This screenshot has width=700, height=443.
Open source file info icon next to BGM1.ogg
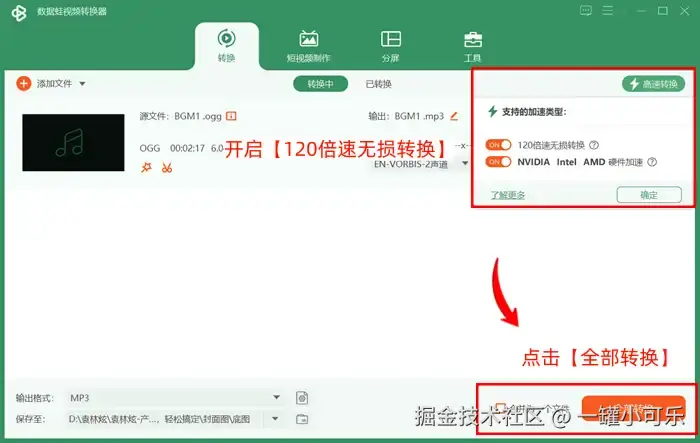pos(231,116)
